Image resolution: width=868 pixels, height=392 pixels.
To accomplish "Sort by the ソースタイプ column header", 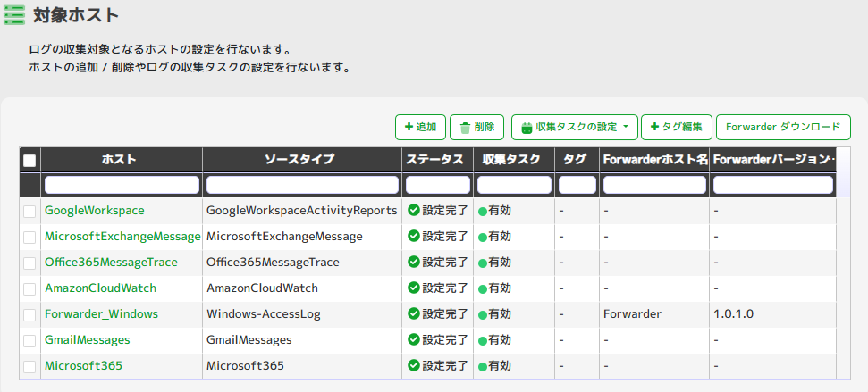I will [301, 159].
